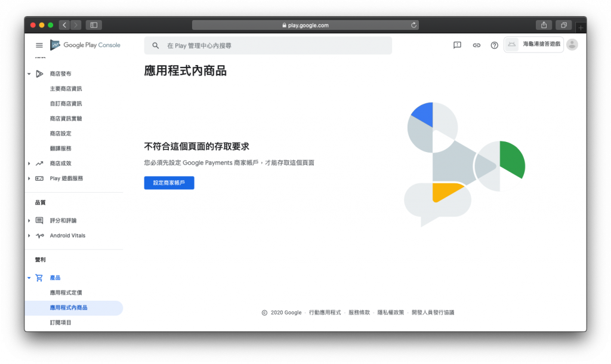Click the Google Play Console logo
This screenshot has width=611, height=364.
[x=85, y=45]
